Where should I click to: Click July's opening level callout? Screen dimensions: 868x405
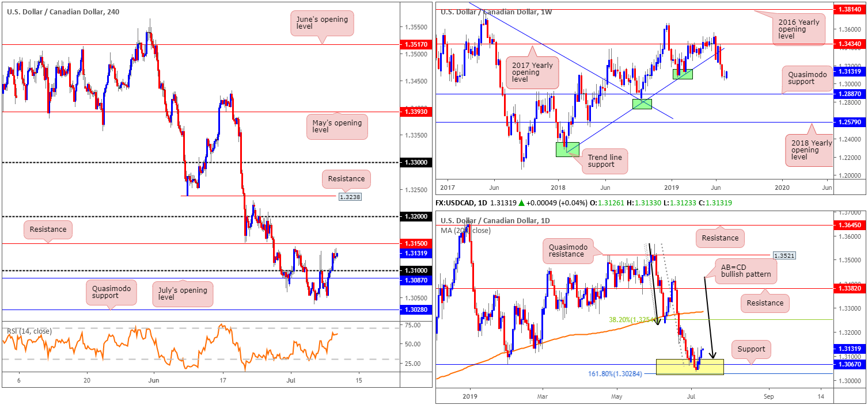coord(183,295)
